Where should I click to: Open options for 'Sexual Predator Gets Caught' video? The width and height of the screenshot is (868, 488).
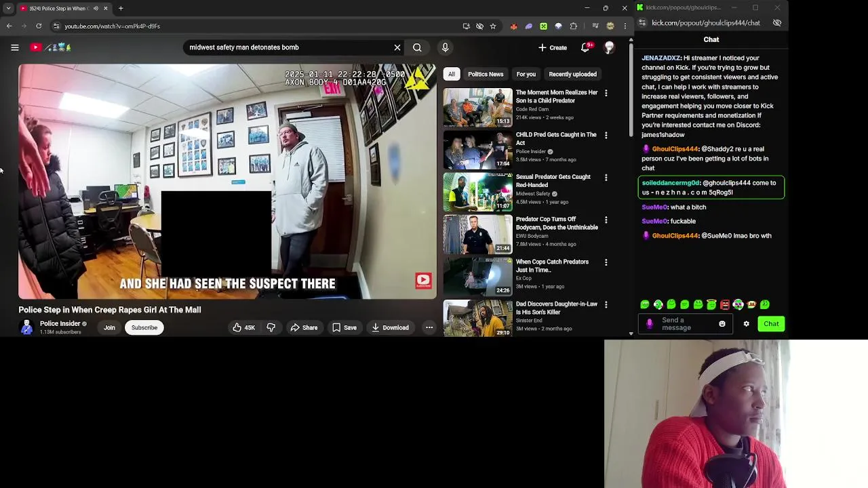606,178
